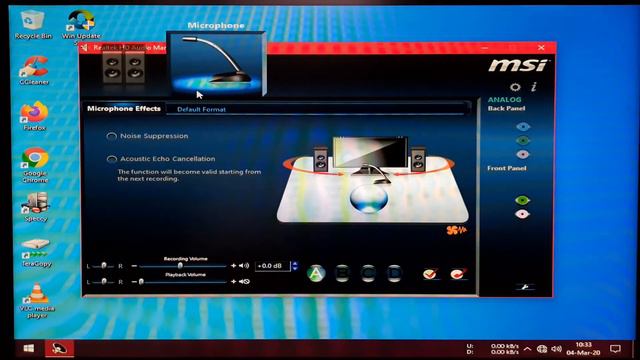Show hidden system tray icons

coord(527,349)
